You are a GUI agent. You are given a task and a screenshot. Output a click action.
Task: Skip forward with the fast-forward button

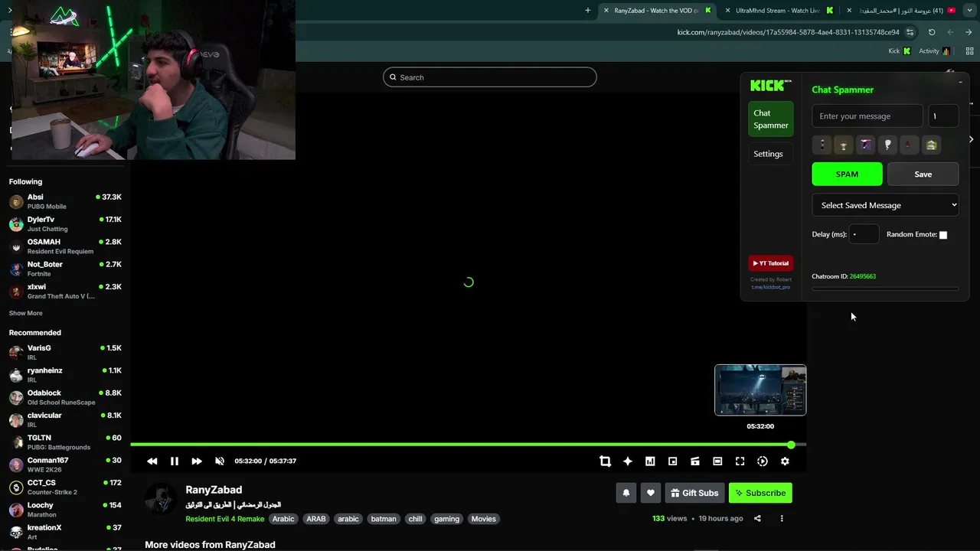[x=197, y=461]
